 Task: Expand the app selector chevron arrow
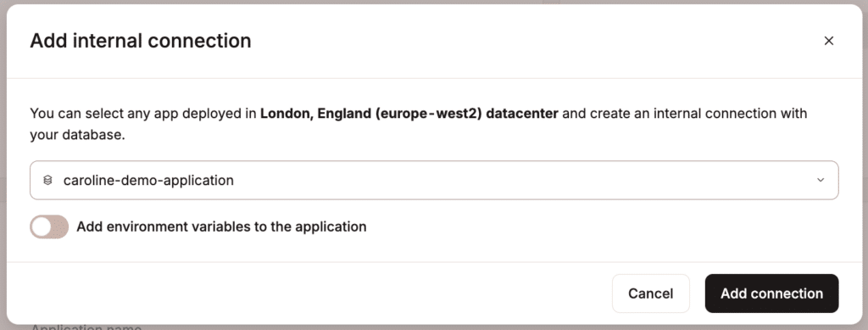coord(821,180)
